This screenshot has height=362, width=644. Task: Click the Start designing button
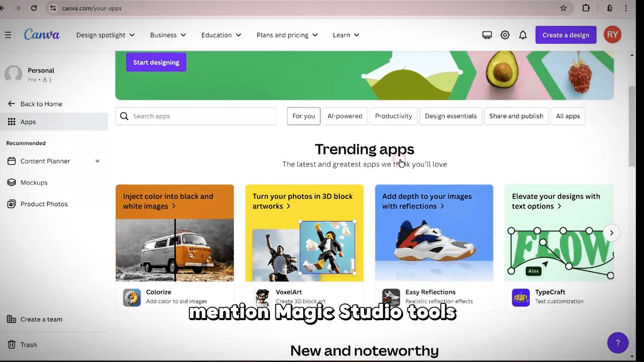pyautogui.click(x=156, y=62)
